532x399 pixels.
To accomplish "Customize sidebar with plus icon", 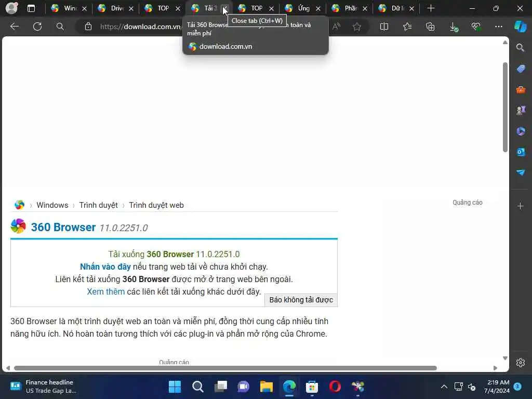I will click(x=521, y=206).
